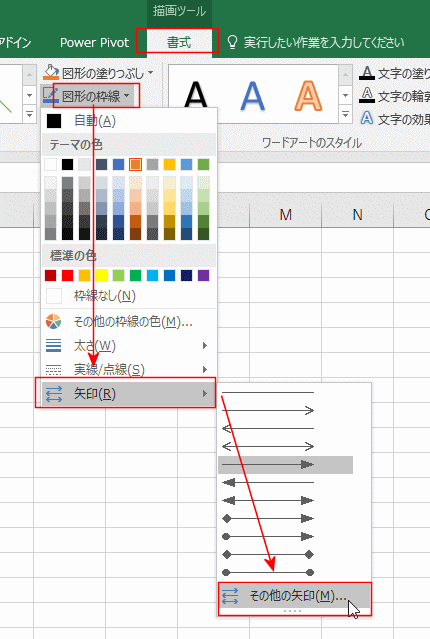The image size is (430, 639).
Task: Expand the 図形の枠線 dropdown arrow
Action: click(x=127, y=96)
